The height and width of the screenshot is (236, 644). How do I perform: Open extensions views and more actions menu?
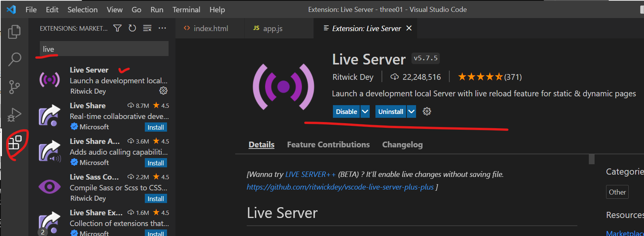(x=162, y=28)
